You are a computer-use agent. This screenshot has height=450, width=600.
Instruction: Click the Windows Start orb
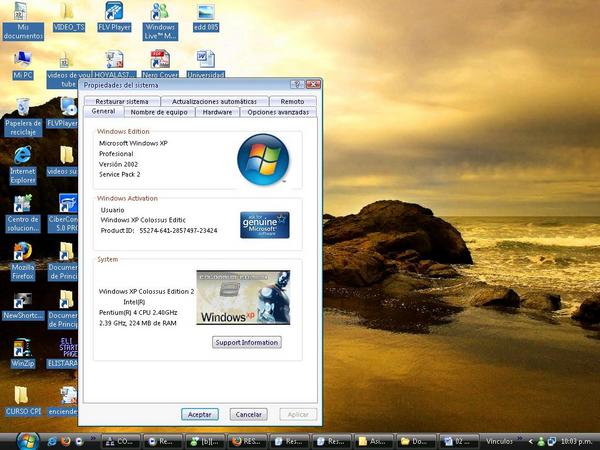28,441
